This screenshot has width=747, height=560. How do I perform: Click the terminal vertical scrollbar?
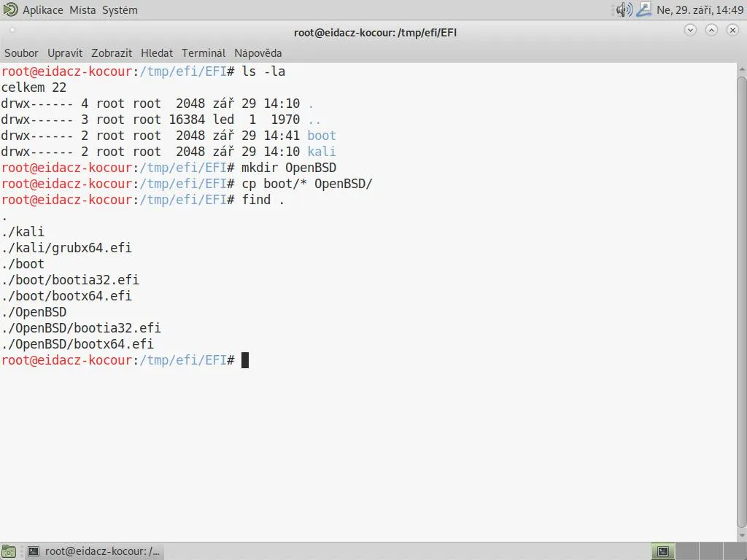(742, 302)
